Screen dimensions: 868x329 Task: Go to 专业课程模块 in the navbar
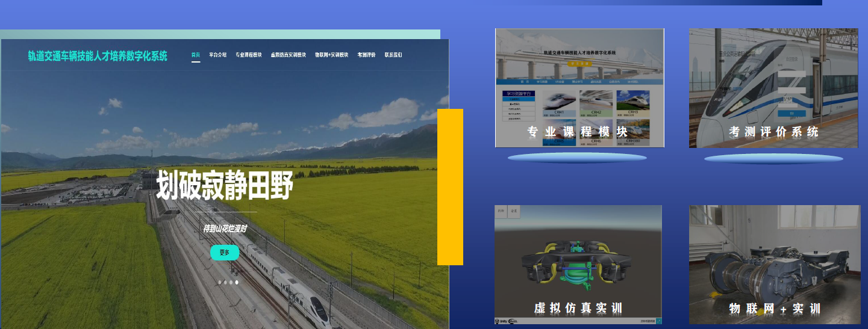248,55
